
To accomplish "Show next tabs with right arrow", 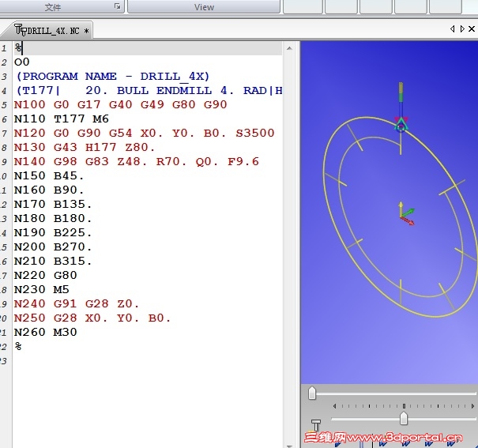I will [x=462, y=28].
